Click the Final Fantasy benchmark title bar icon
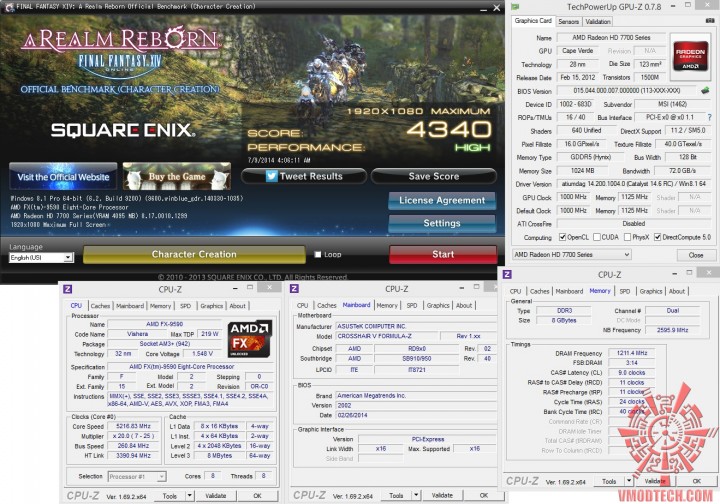The image size is (720, 504). tap(9, 6)
